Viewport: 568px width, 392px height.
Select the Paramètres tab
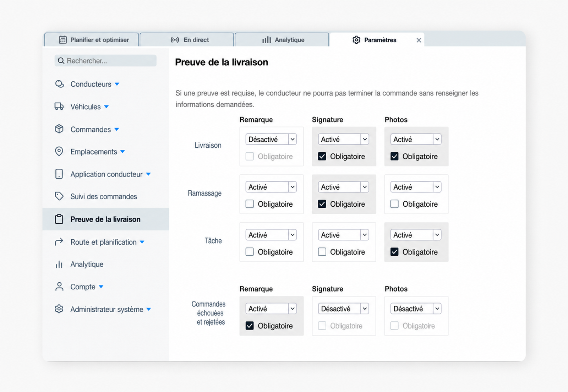377,40
